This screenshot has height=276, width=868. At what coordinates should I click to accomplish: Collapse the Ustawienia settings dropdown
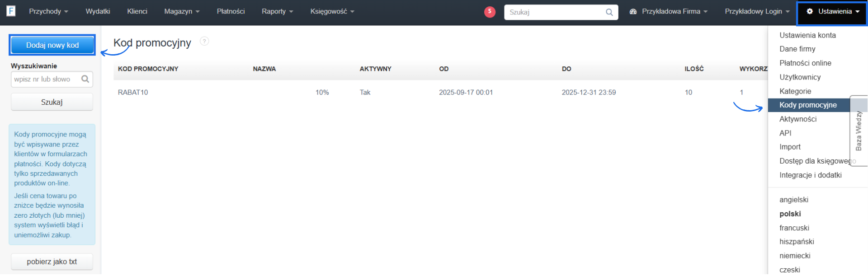(x=833, y=12)
